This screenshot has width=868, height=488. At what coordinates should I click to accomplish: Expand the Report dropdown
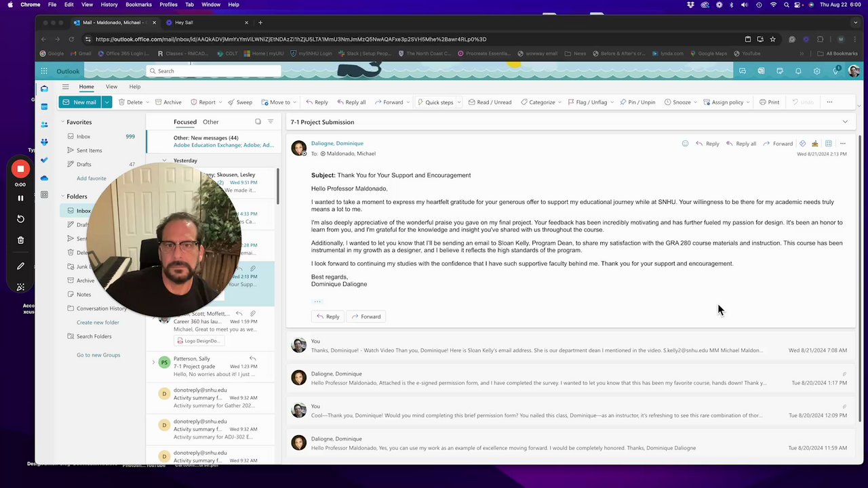tap(222, 102)
